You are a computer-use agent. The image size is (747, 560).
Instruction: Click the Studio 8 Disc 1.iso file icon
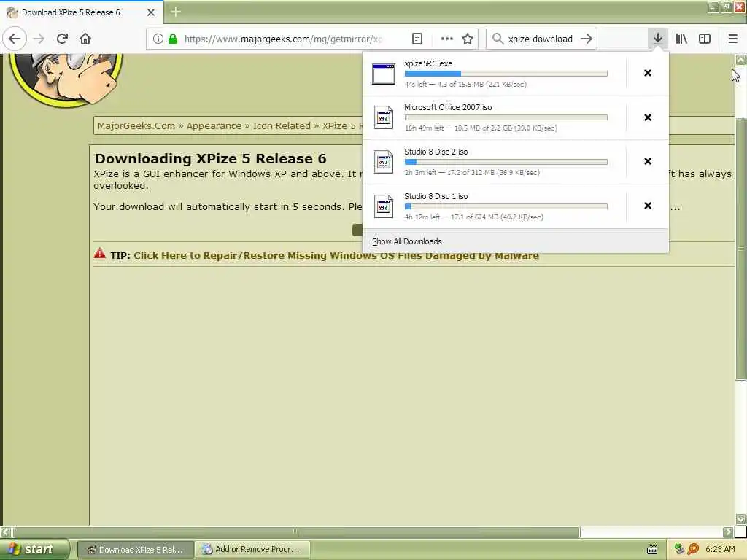384,206
